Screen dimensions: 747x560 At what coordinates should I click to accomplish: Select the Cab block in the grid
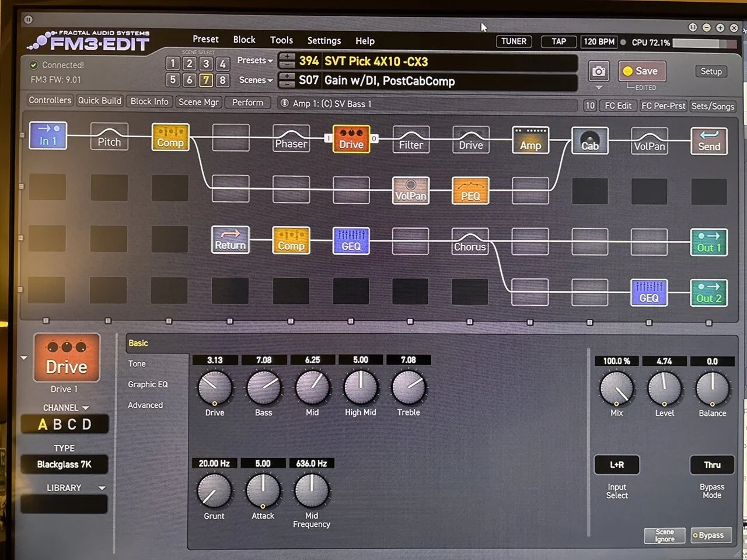[589, 141]
